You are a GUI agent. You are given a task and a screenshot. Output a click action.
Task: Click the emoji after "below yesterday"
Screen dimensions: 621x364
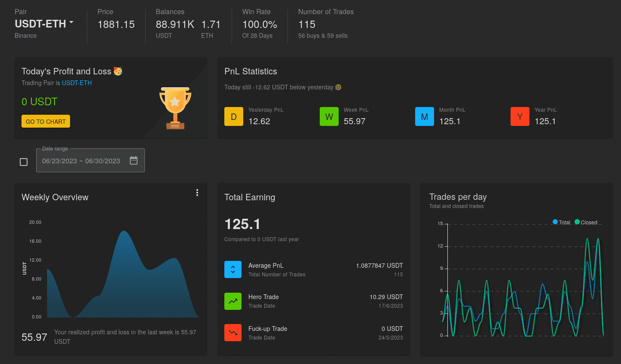[338, 87]
